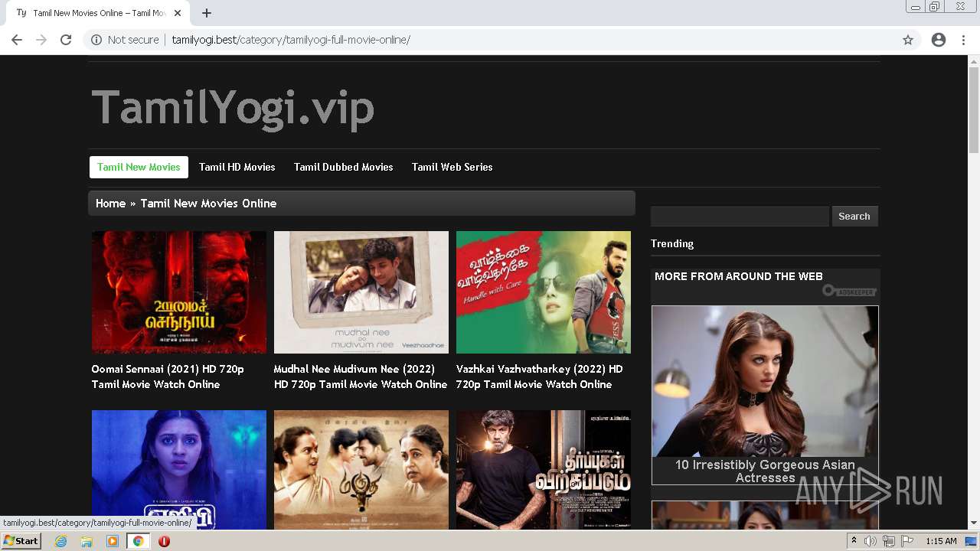Click the AdsKeeper logo
980x551 pixels.
click(x=849, y=291)
